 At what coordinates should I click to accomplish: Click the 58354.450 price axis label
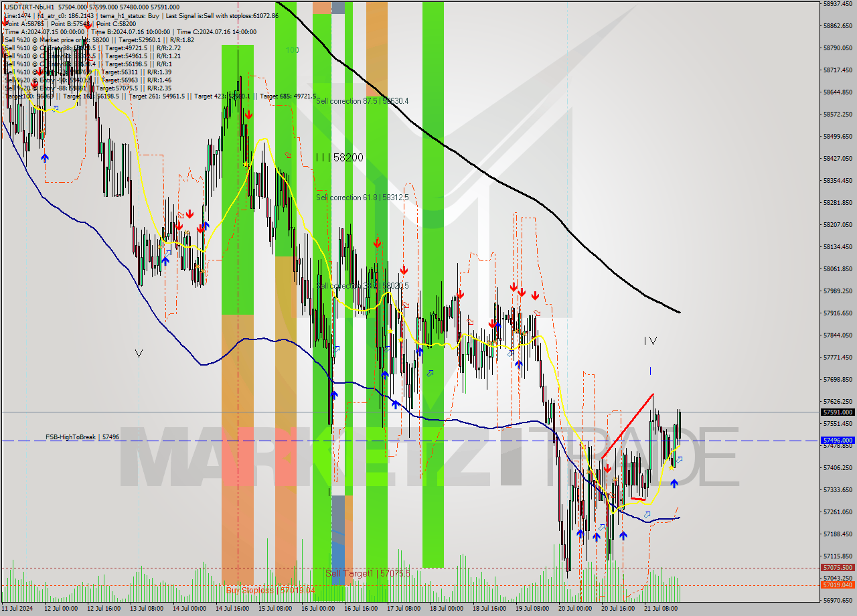coord(839,180)
